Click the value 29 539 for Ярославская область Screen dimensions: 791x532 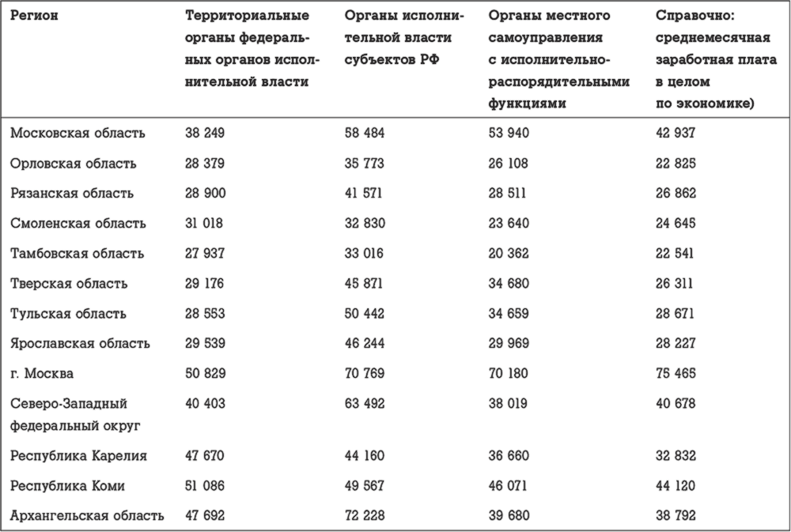click(x=206, y=343)
